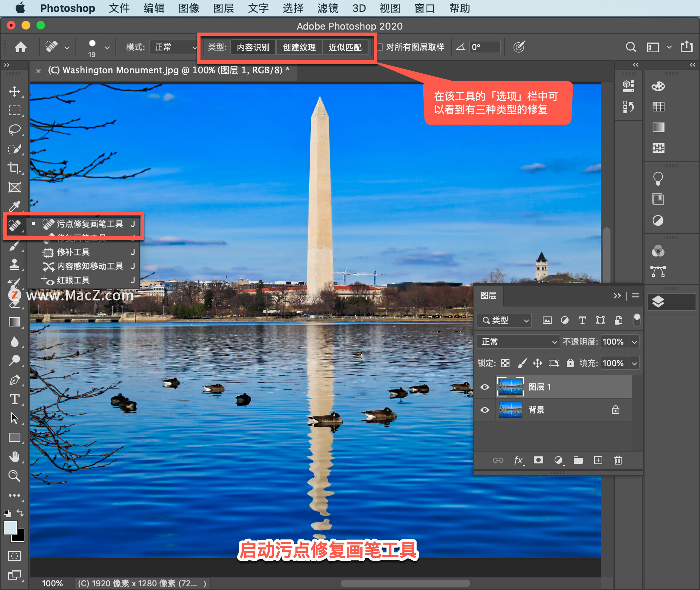Select the Horizontal Type tool

point(14,399)
